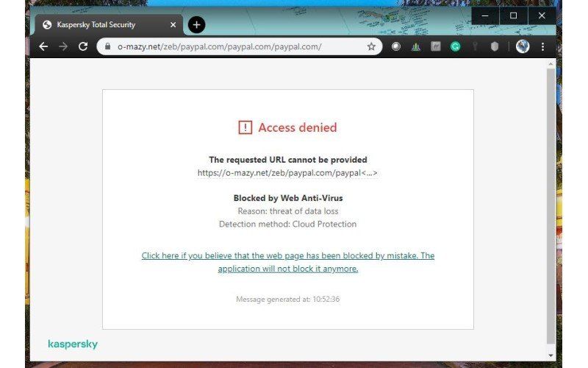Viewport: 588px width, 368px height.
Task: Click the Kaspersky logo at bottom left
Action: pos(73,344)
